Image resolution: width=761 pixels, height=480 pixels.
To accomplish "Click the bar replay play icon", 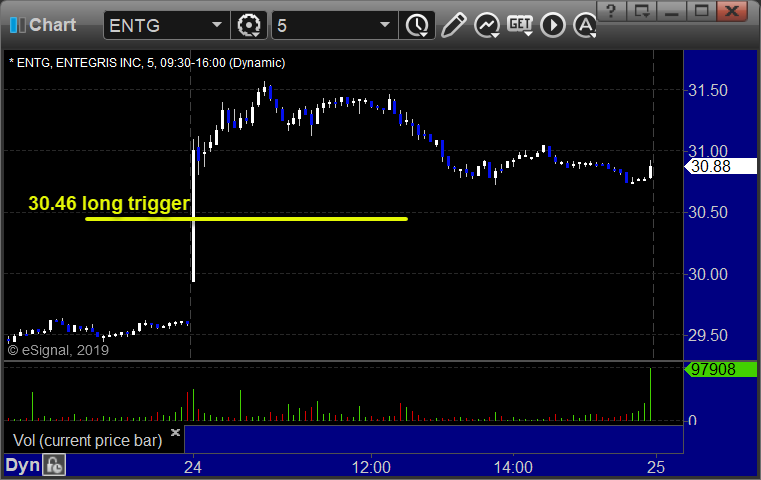I will pyautogui.click(x=553, y=25).
